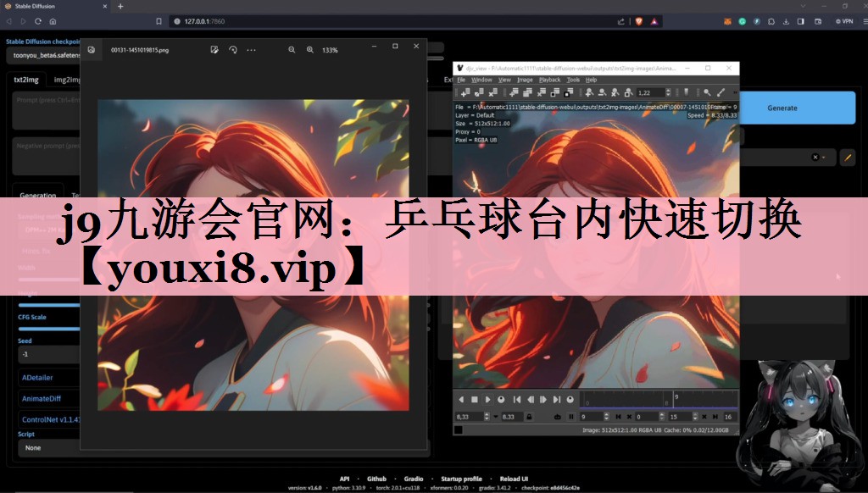The image size is (868, 493).
Task: Reload the browser page
Action: point(37,21)
